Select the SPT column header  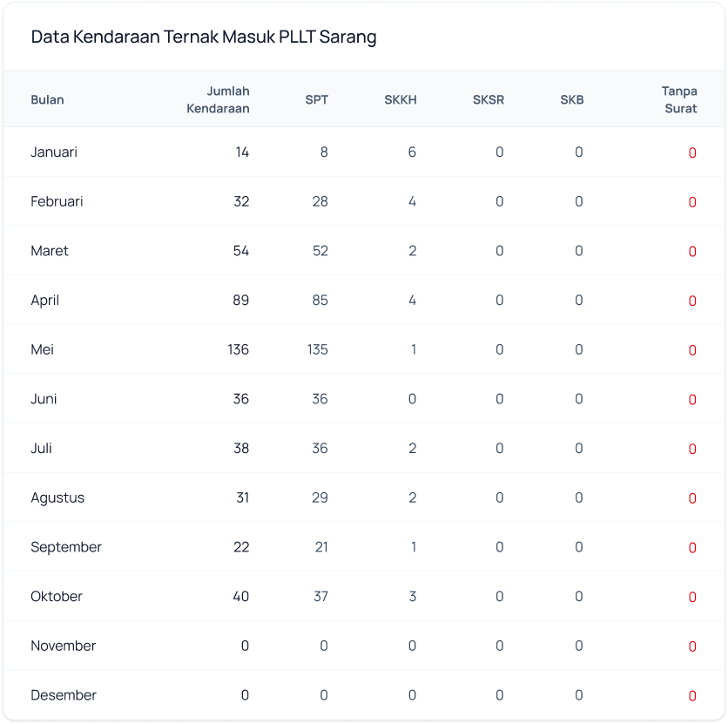point(317,99)
